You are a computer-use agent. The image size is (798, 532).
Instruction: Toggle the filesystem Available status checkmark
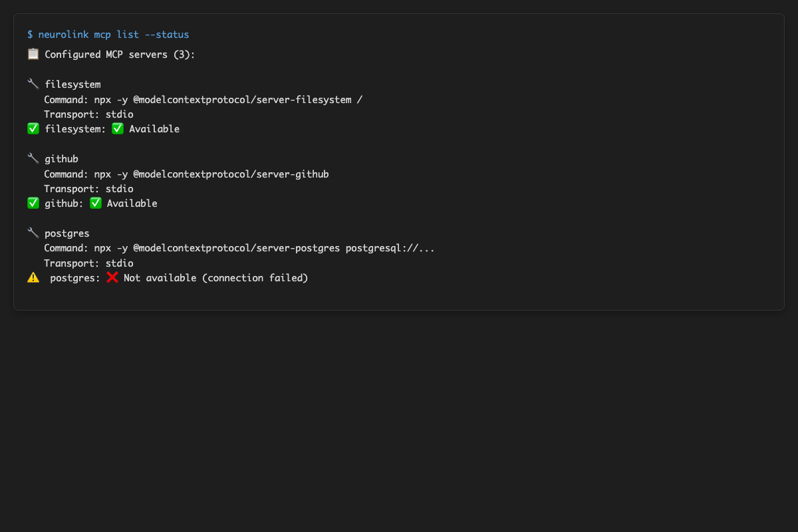coord(118,128)
